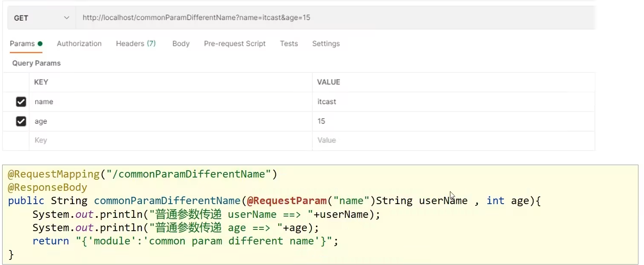Click the Query Params heading

tap(36, 63)
